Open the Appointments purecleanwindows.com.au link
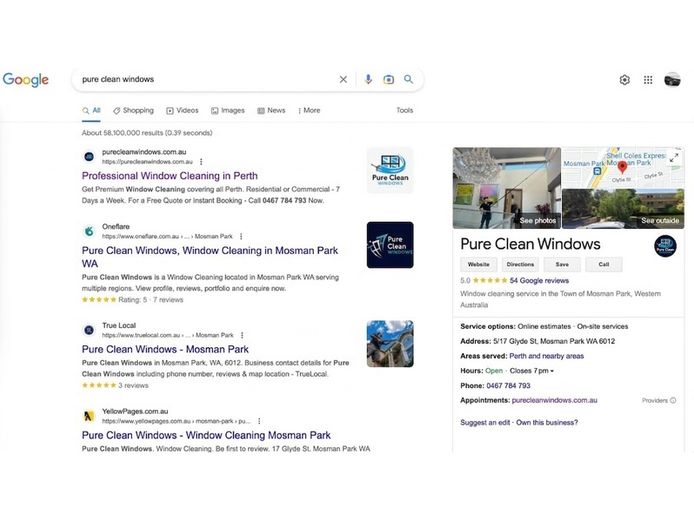 click(554, 400)
